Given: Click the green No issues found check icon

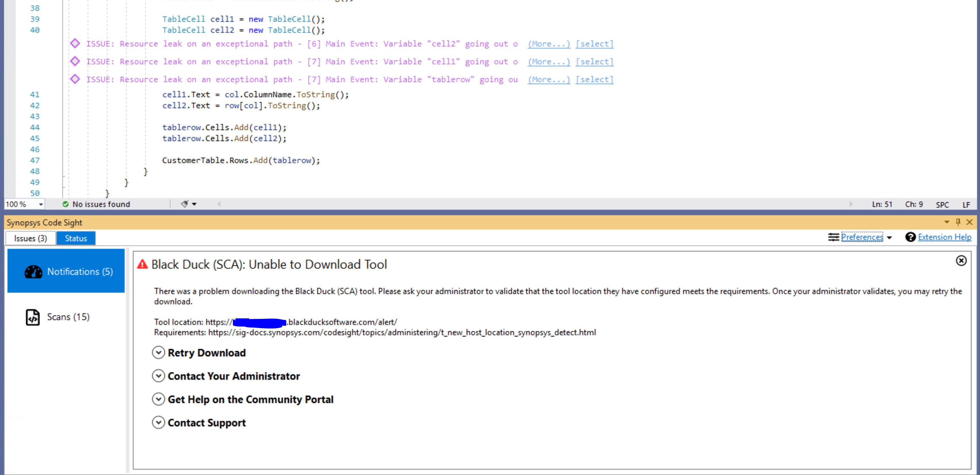Looking at the screenshot, I should (x=65, y=204).
